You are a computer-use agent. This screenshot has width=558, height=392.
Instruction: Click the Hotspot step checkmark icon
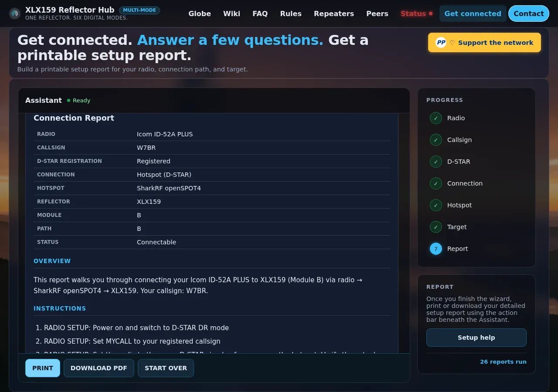(x=436, y=205)
